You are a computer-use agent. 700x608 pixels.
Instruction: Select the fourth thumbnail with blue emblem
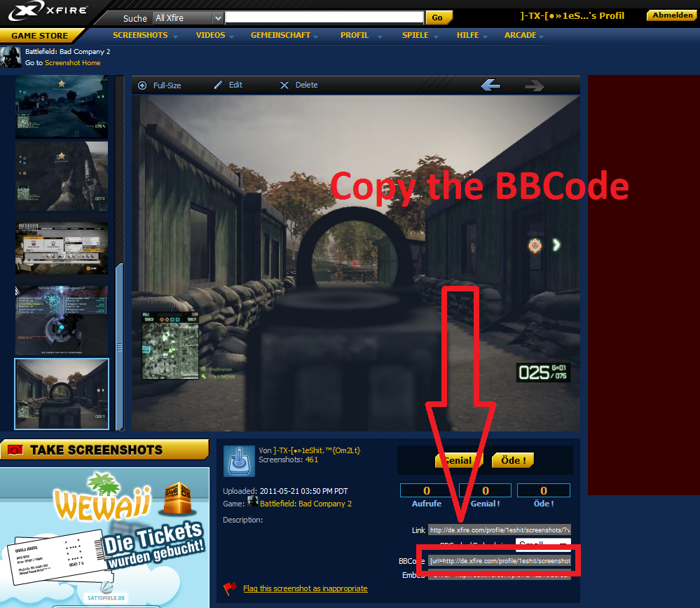[x=62, y=320]
